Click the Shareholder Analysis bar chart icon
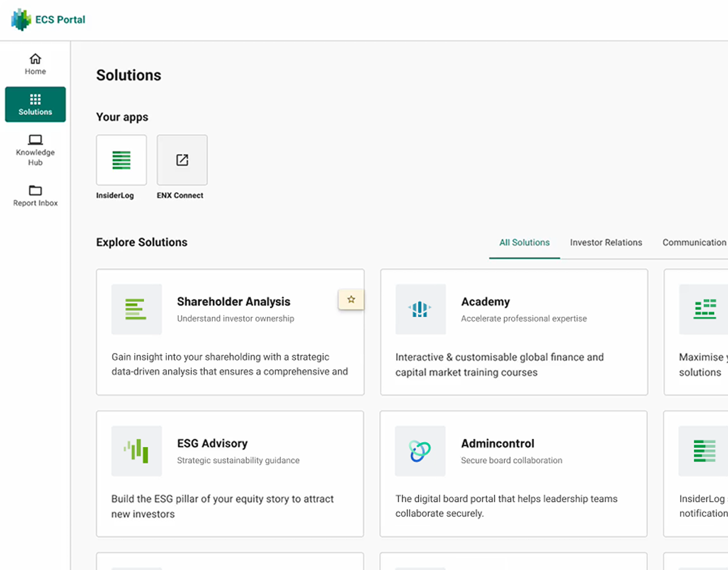 (136, 309)
